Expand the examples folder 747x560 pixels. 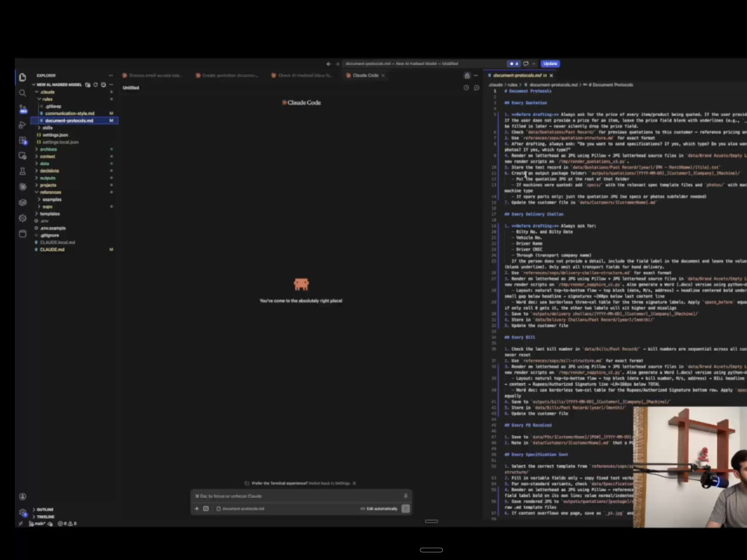coord(52,199)
